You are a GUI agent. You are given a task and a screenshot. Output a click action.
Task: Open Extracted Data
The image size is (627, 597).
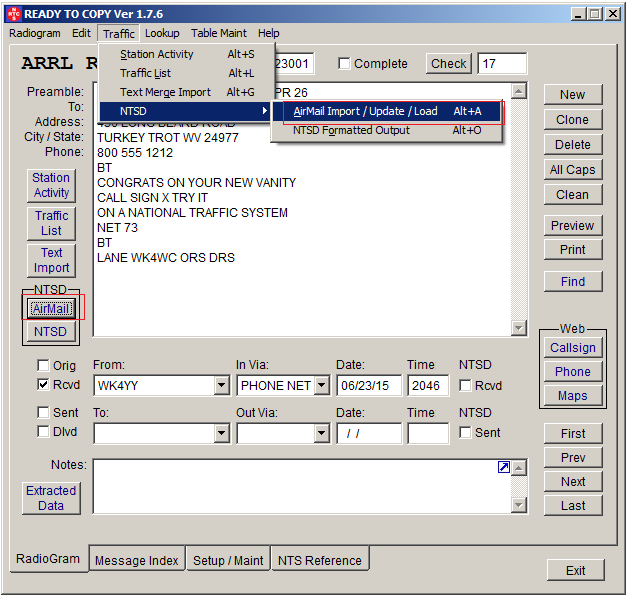(51, 498)
